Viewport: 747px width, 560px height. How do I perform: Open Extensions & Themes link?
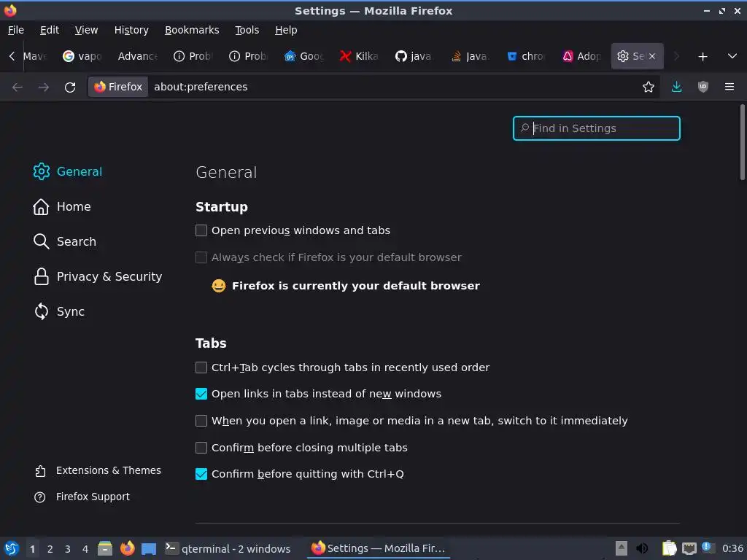(109, 470)
